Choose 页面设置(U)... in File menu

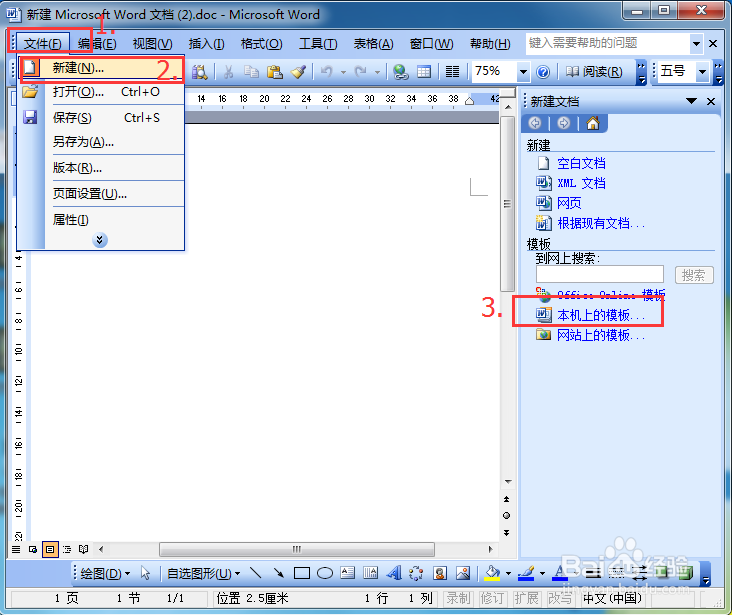(x=101, y=193)
